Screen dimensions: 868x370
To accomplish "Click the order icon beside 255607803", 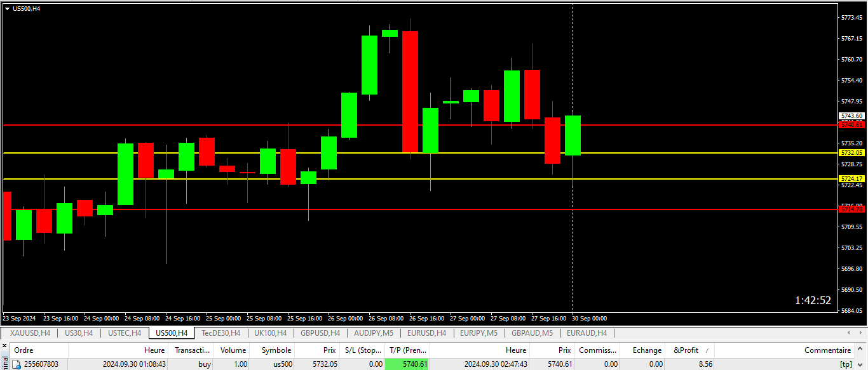I will click(x=18, y=364).
